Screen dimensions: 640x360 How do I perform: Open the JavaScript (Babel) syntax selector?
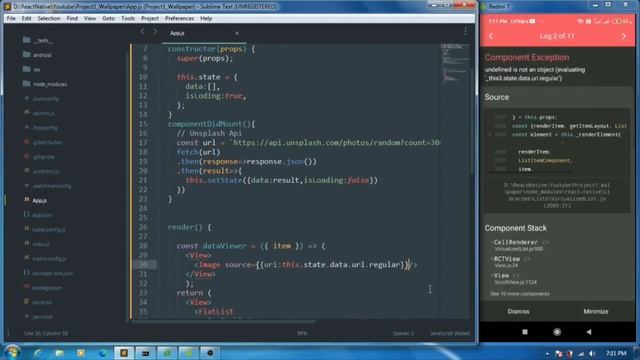pos(450,333)
